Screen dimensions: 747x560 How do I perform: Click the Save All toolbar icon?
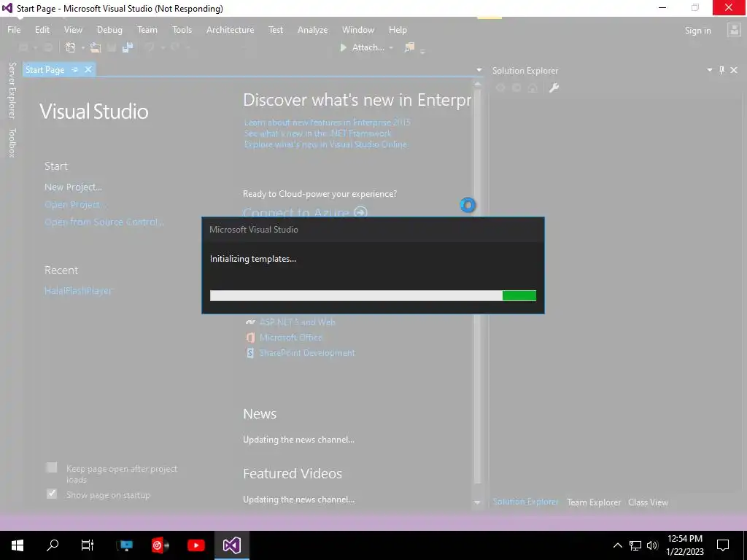click(x=127, y=47)
